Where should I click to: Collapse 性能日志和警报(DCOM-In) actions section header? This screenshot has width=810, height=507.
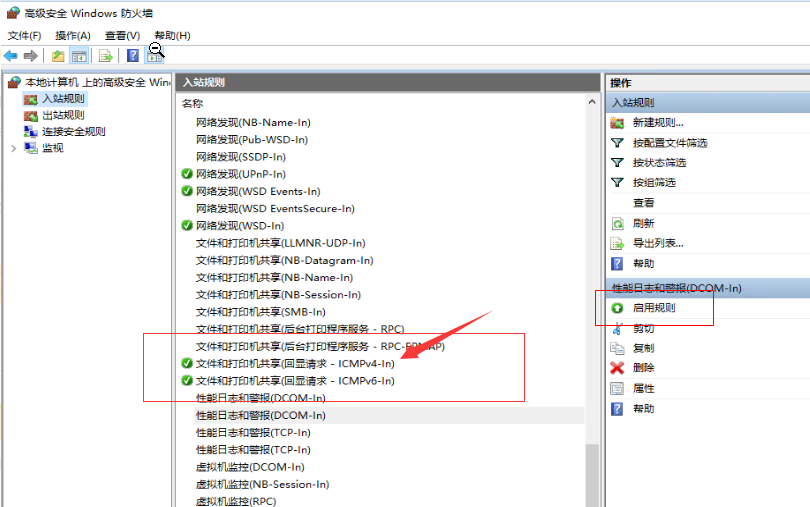point(708,288)
